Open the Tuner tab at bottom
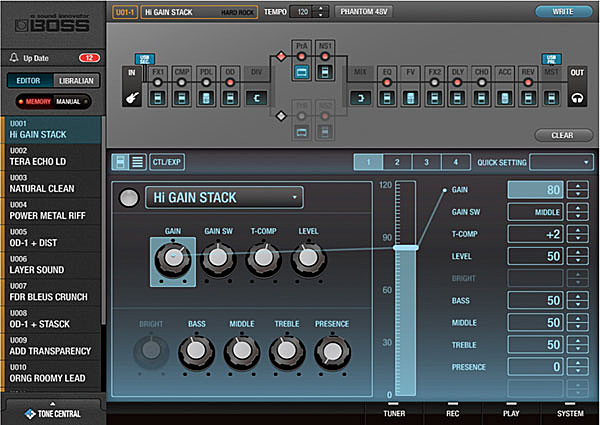The height and width of the screenshot is (425, 600). click(399, 411)
